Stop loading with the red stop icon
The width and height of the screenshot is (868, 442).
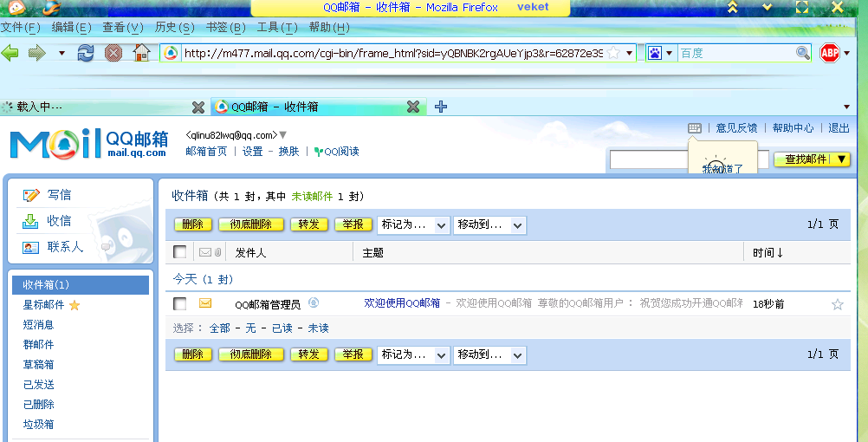[x=113, y=53]
